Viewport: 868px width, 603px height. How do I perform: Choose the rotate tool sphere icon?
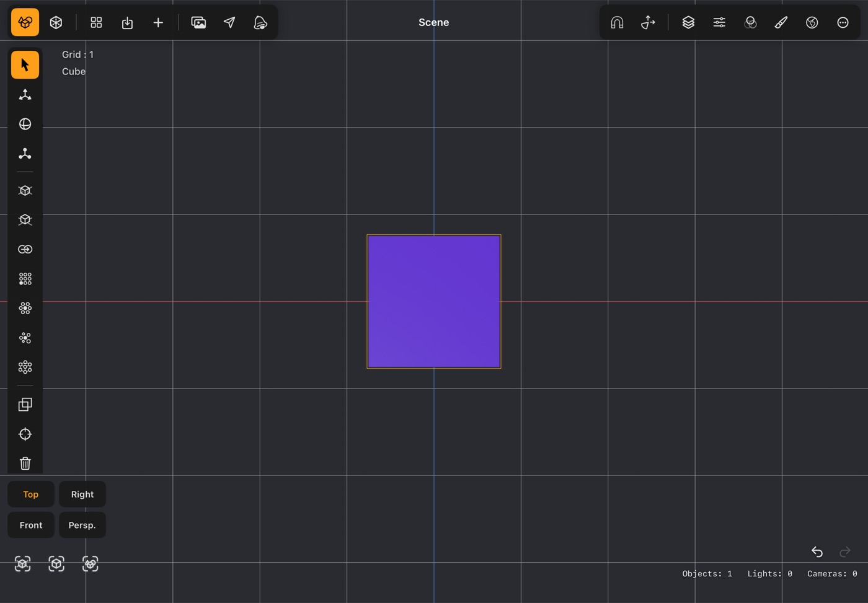tap(25, 124)
